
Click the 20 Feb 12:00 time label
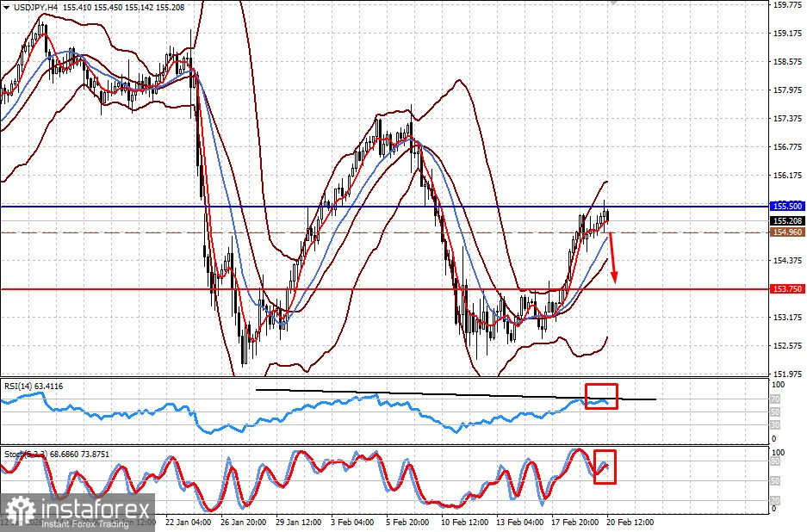[630, 523]
